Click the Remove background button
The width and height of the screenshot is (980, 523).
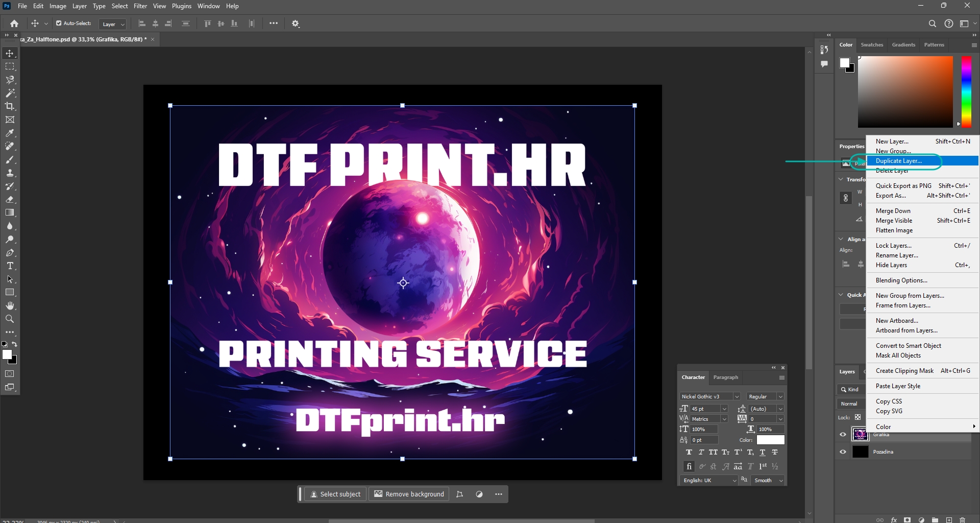(409, 494)
